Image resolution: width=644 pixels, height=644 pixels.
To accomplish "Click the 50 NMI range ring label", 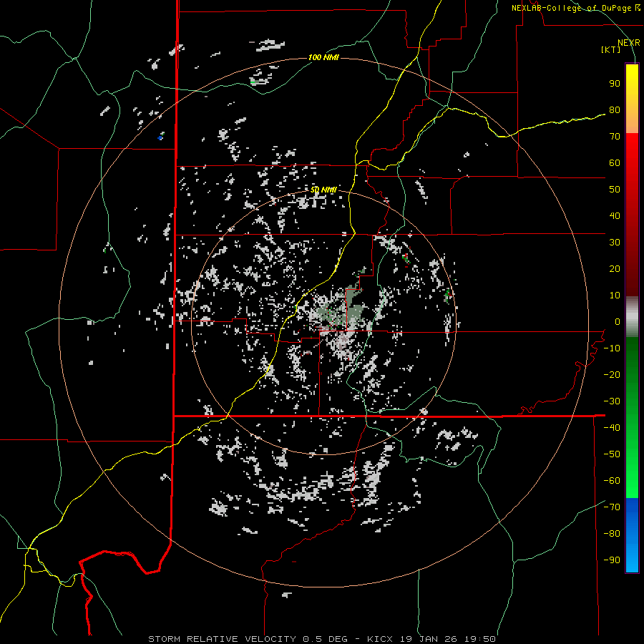I will [323, 190].
